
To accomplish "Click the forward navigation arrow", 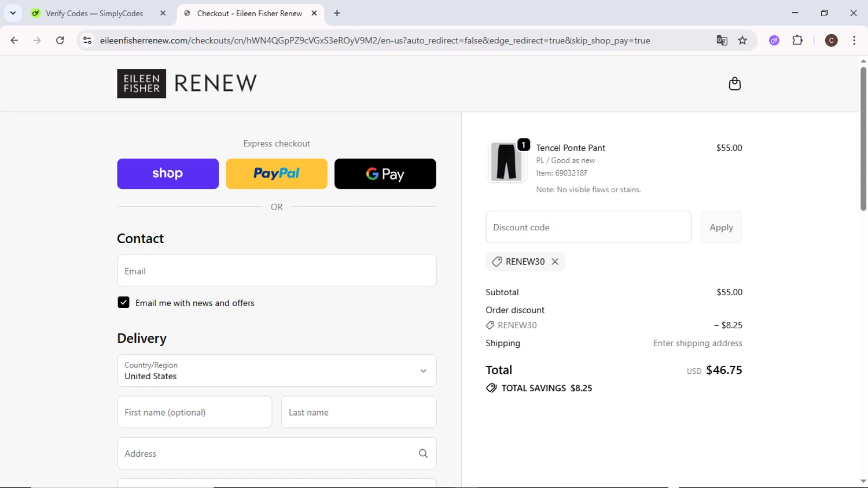I will (x=37, y=41).
